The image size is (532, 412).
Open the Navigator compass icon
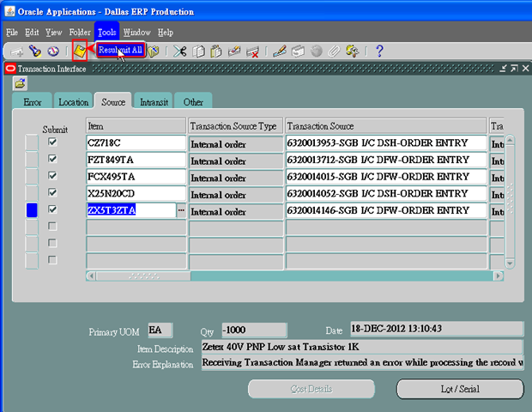(53, 51)
